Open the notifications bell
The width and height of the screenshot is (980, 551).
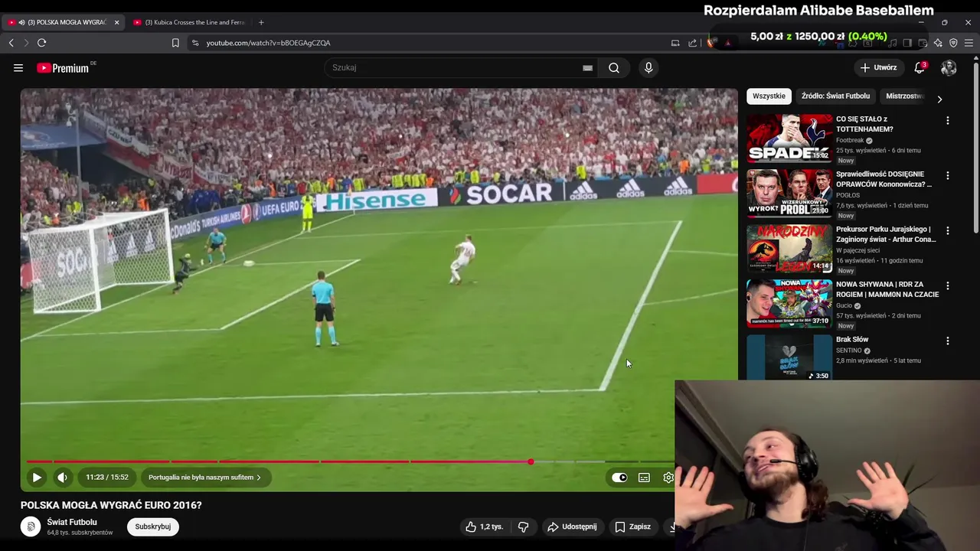(920, 68)
